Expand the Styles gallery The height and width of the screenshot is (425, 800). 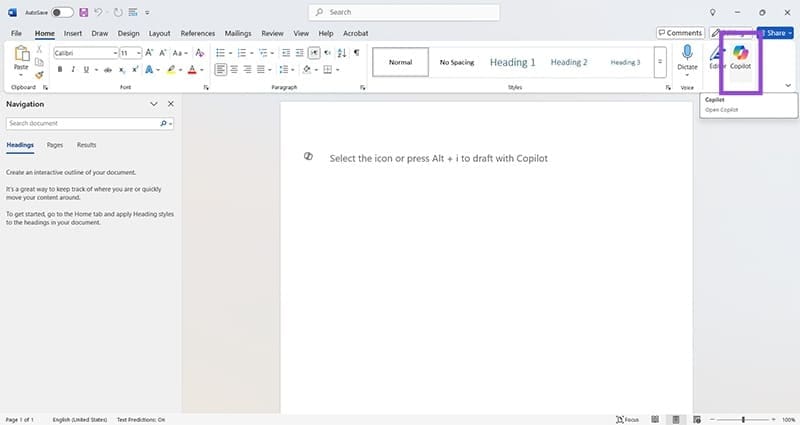[x=659, y=62]
